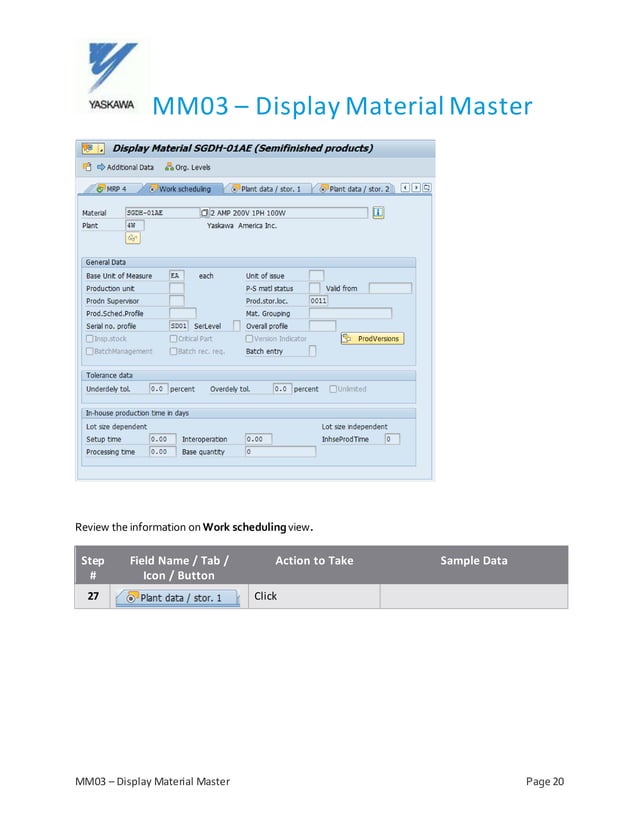The image size is (638, 826).
Task: Click the blue information icon beside material
Action: click(378, 212)
